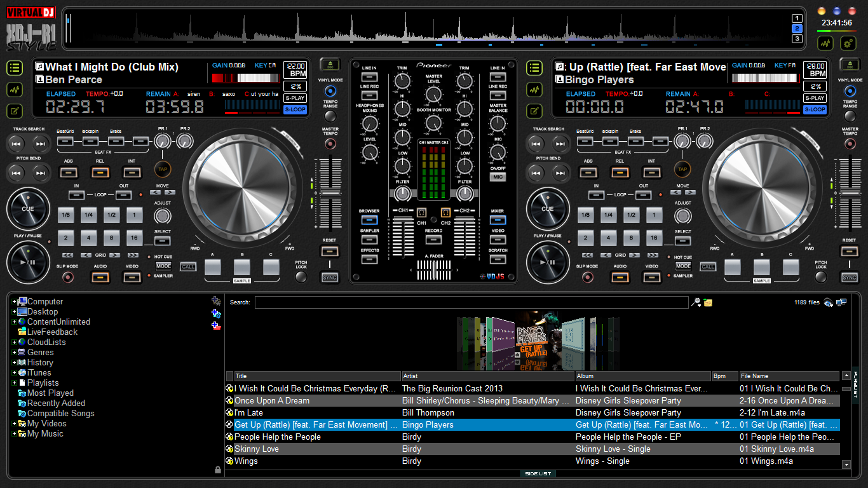Expand Desktop tree node

pos(14,312)
